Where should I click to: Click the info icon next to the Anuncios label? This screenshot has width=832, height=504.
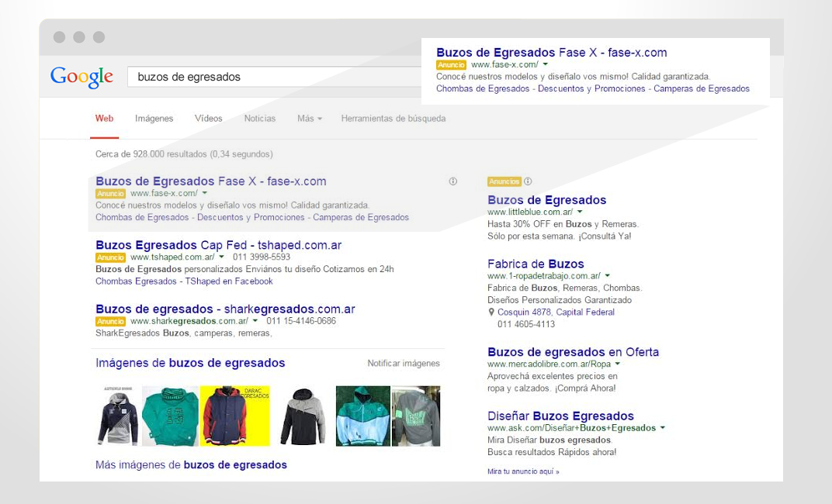528,181
